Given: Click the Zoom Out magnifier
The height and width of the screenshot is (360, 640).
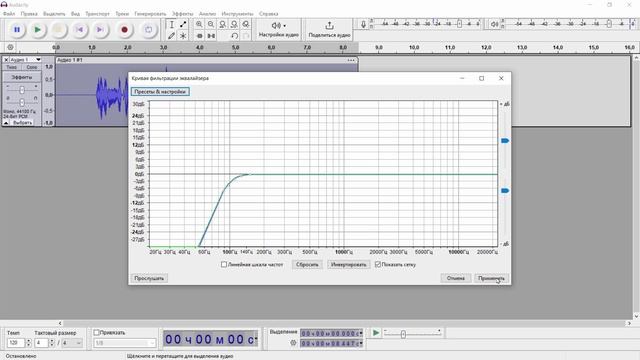Looking at the screenshot, I should tap(211, 24).
